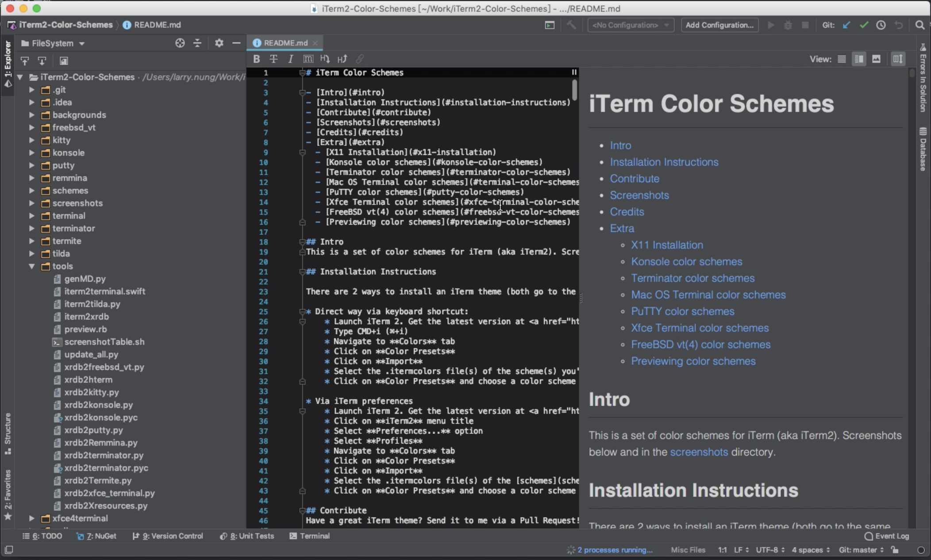The image size is (931, 560).
Task: Open Search Everywhere magnifier
Action: click(x=919, y=25)
